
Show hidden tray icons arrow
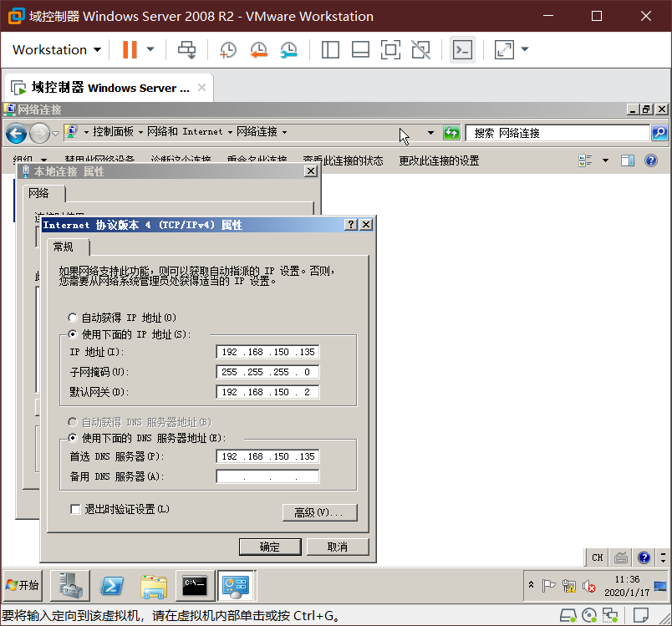pyautogui.click(x=531, y=584)
